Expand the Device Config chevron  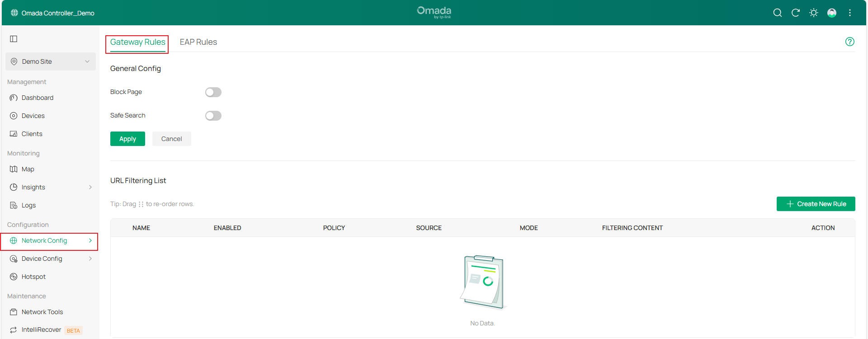coord(90,259)
